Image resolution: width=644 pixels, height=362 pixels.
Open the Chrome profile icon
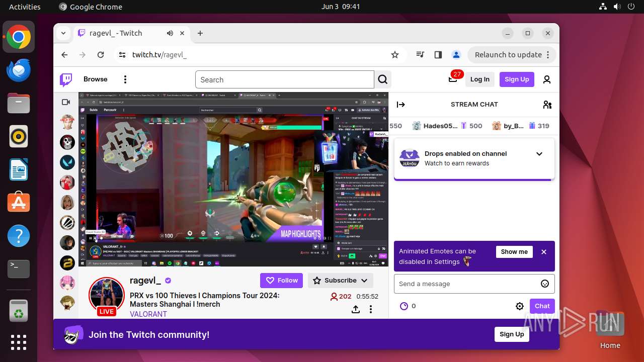point(456,55)
